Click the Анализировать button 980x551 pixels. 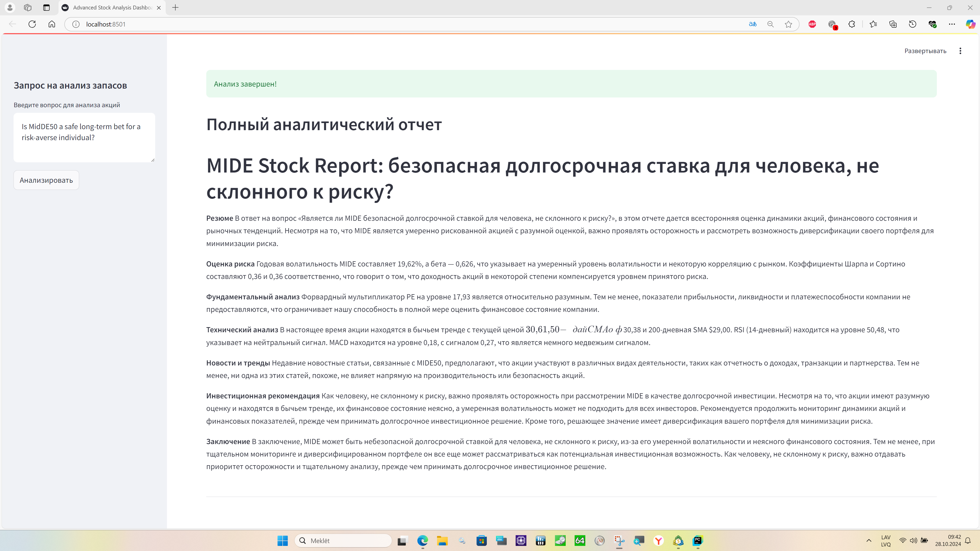pos(46,180)
